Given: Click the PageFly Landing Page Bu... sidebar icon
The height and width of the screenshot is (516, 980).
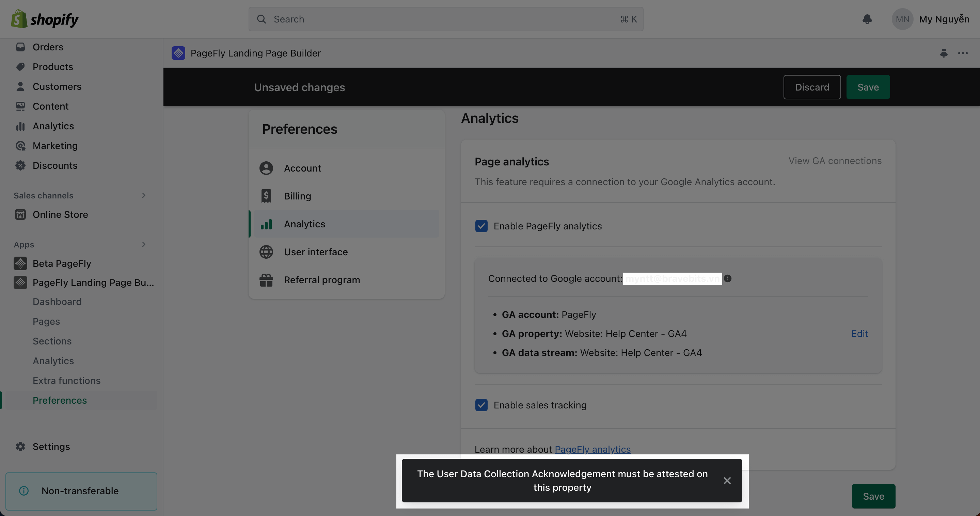Looking at the screenshot, I should click(20, 282).
